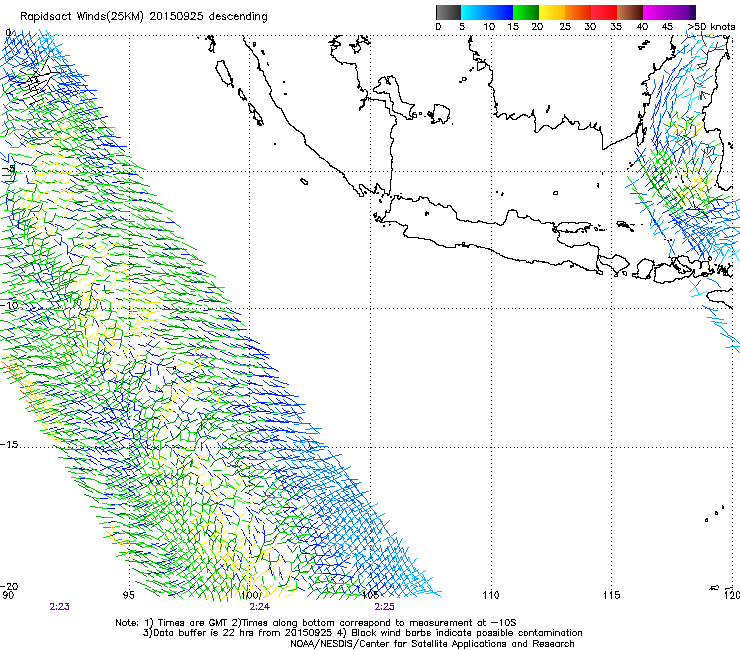
Task: Click the brown 35-40 knots legend segment
Action: point(630,12)
